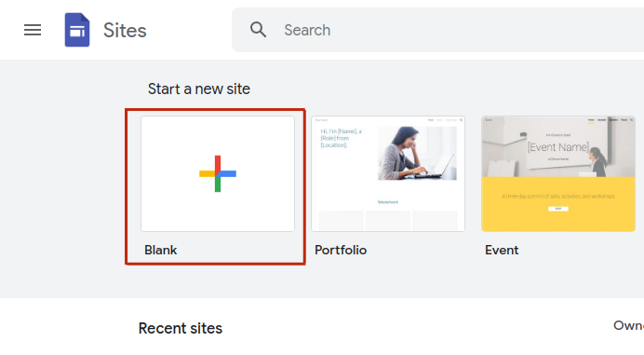This screenshot has height=355, width=644.
Task: Create a Blank site from thumbnail
Action: pyautogui.click(x=218, y=173)
